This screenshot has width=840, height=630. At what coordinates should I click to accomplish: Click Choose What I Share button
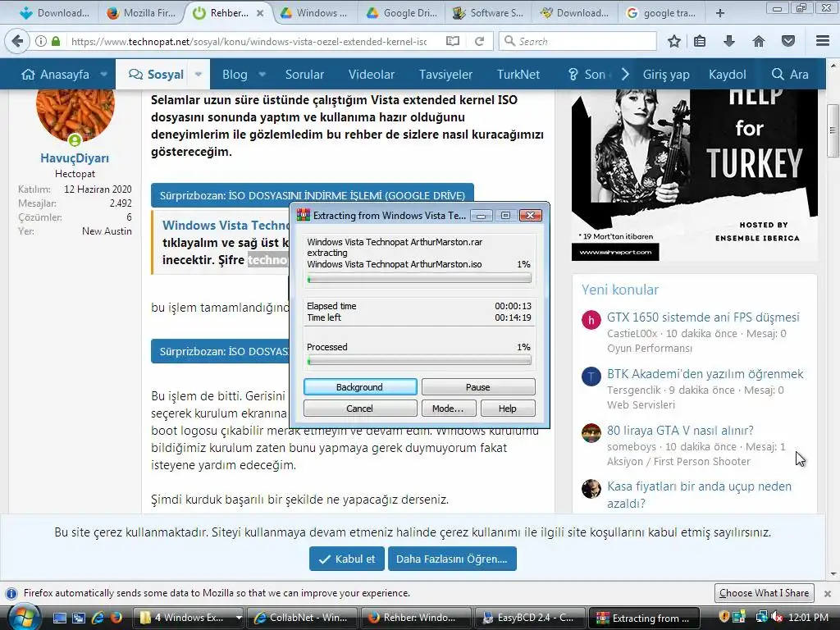(764, 593)
